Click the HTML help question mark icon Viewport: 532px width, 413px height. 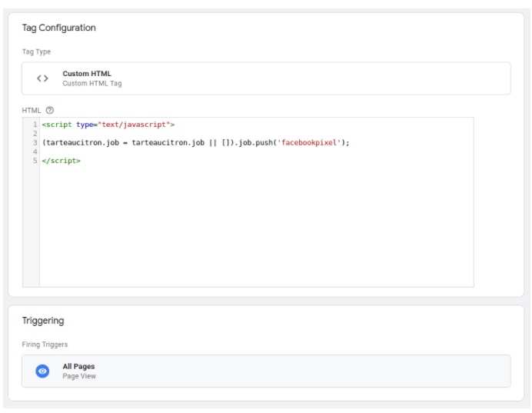(x=50, y=110)
